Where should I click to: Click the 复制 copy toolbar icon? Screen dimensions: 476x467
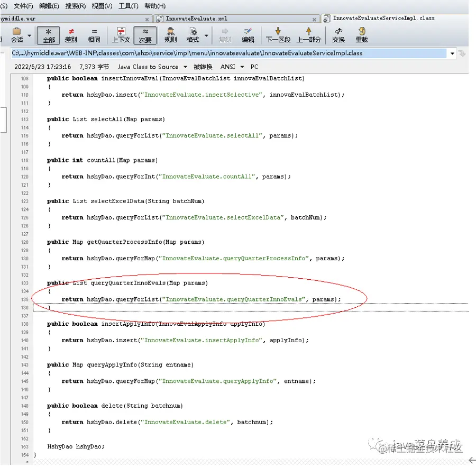[225, 35]
